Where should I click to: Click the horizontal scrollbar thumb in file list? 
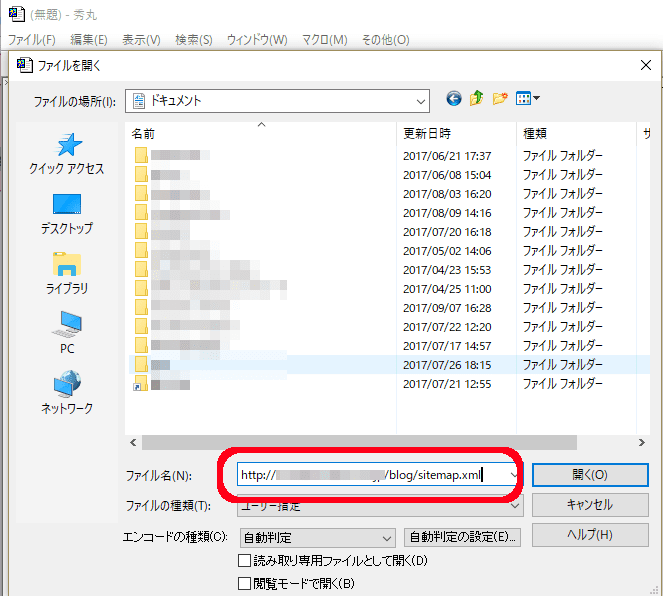coord(359,443)
